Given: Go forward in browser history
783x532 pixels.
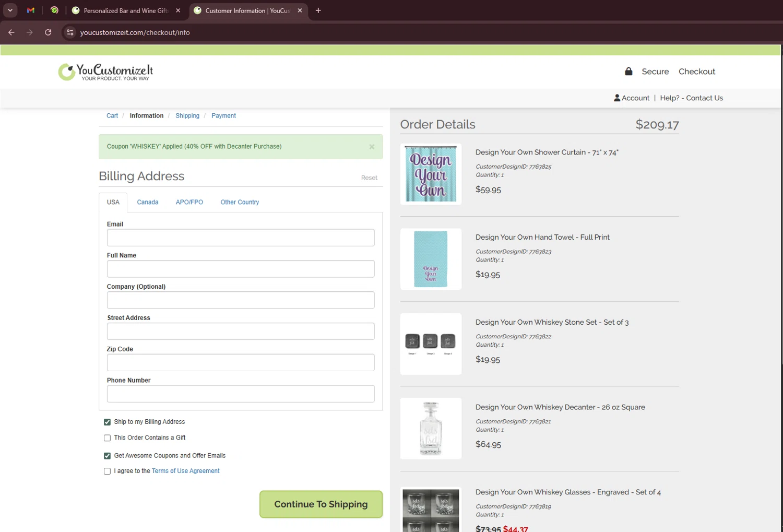Looking at the screenshot, I should click(x=30, y=32).
